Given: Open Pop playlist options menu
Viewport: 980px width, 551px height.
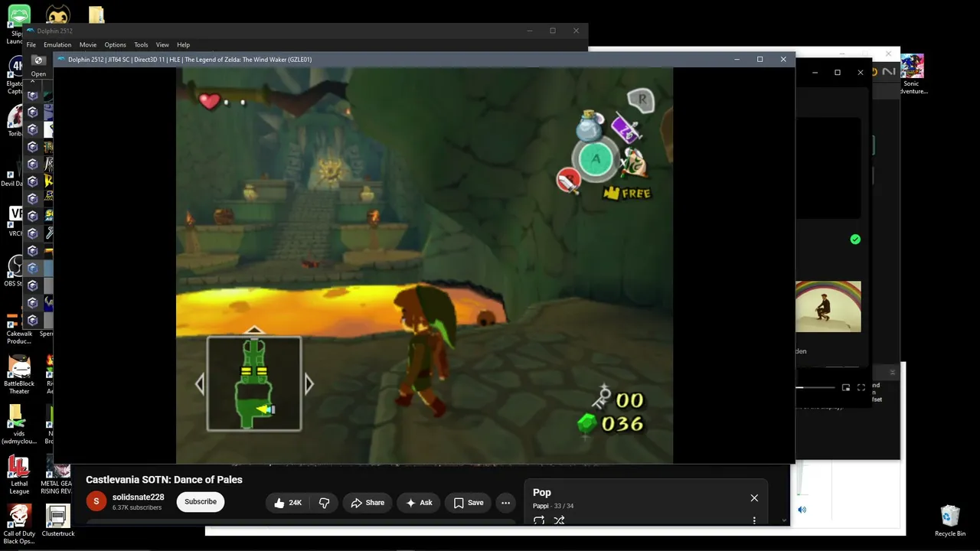Looking at the screenshot, I should click(754, 520).
